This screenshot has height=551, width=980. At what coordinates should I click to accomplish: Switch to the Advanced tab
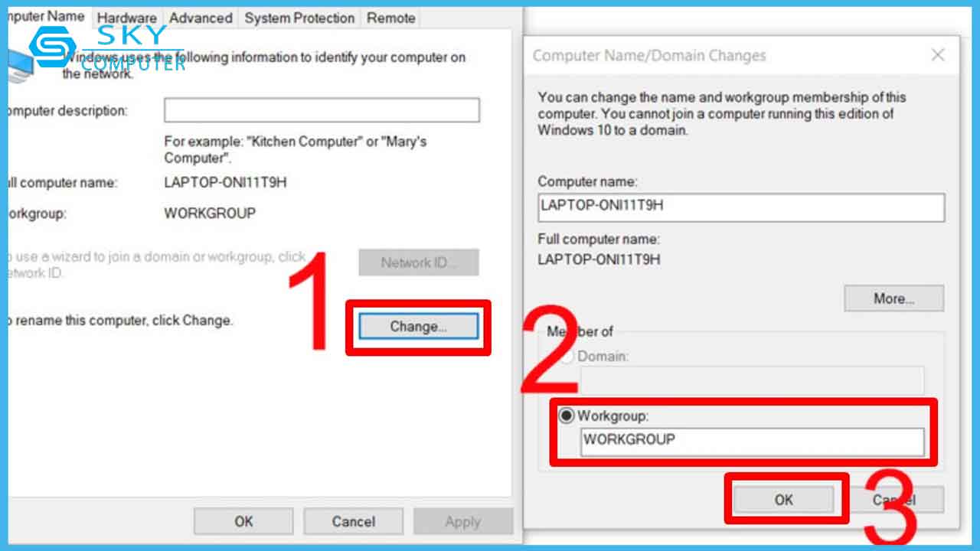201,18
